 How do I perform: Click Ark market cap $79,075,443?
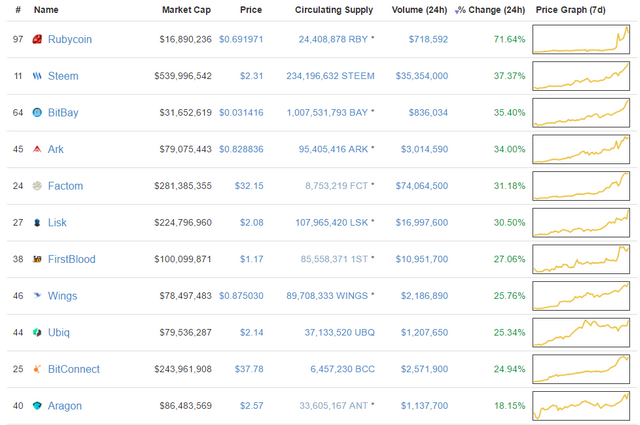(185, 149)
